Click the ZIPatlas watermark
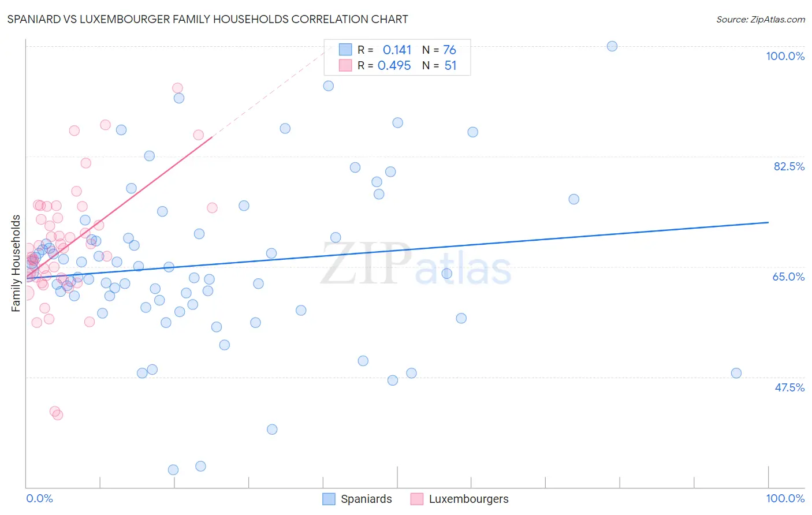This screenshot has width=812, height=515. [416, 264]
